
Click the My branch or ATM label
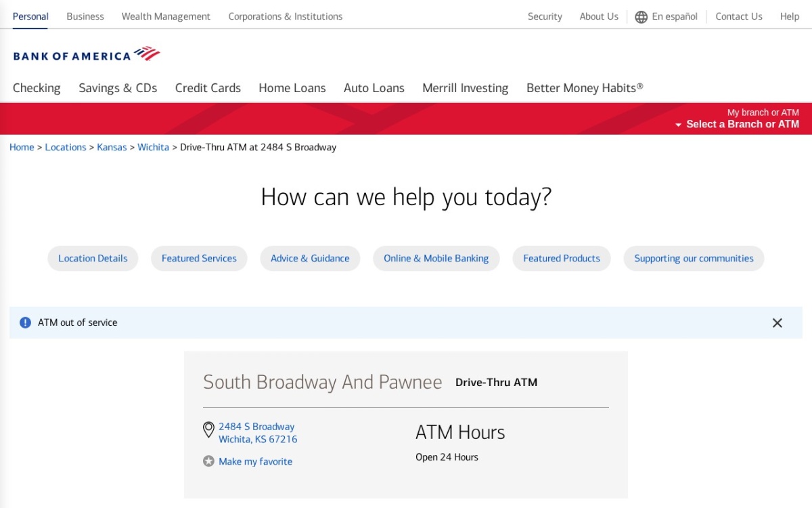tap(763, 112)
